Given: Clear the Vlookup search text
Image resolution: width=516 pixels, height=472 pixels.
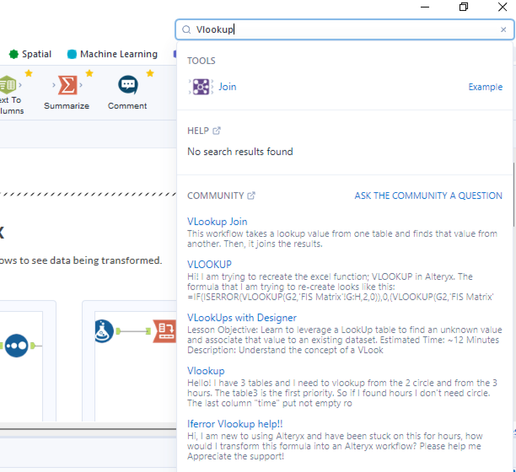Looking at the screenshot, I should pyautogui.click(x=503, y=29).
